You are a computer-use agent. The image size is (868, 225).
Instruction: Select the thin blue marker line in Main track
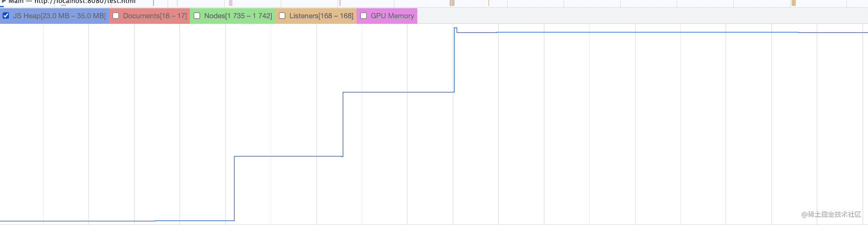[x=153, y=3]
